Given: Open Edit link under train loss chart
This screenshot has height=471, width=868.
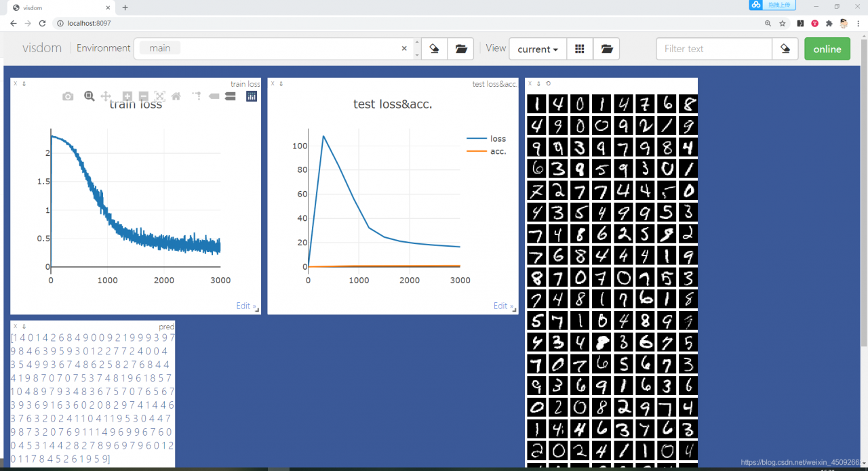Looking at the screenshot, I should pos(246,306).
